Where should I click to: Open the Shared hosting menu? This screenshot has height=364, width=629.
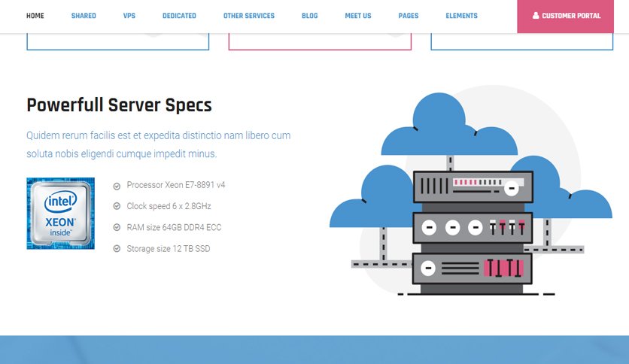84,16
